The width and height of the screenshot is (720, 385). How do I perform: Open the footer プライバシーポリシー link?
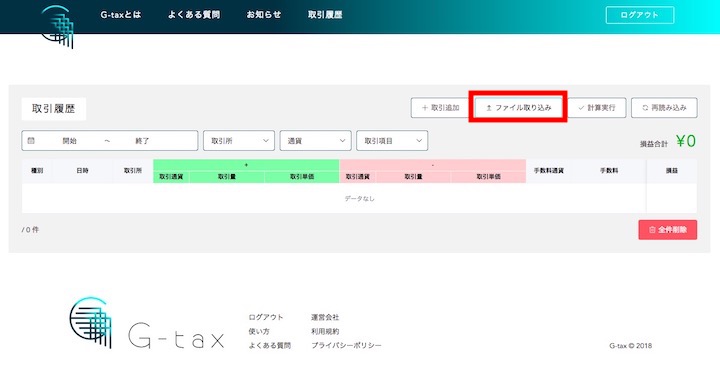click(x=346, y=345)
